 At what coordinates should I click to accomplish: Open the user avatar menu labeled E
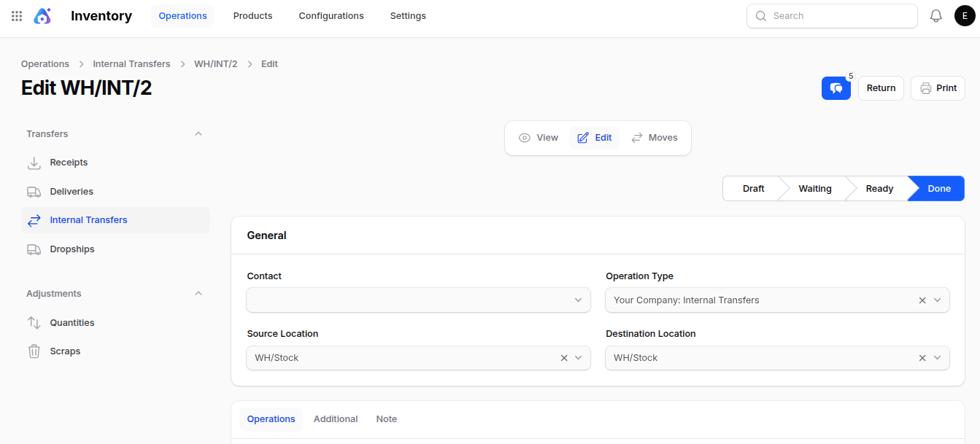pos(965,16)
